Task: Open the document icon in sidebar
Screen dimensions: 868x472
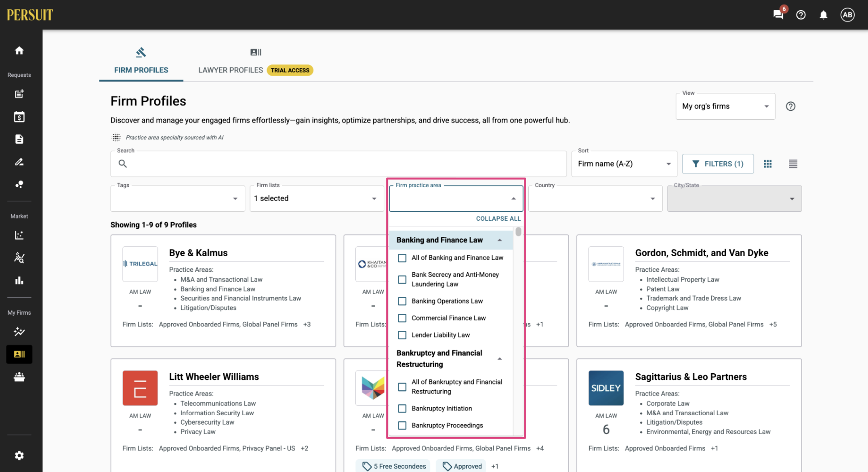Action: pos(19,139)
